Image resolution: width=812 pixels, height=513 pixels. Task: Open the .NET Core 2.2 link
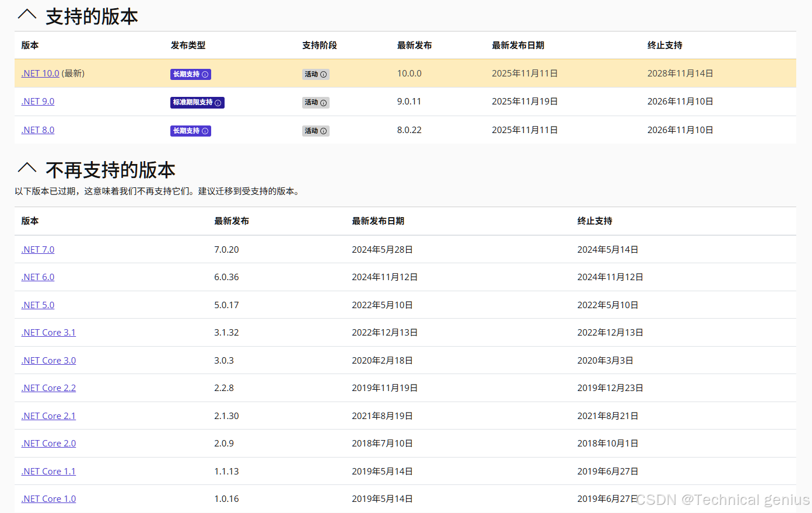(x=48, y=388)
